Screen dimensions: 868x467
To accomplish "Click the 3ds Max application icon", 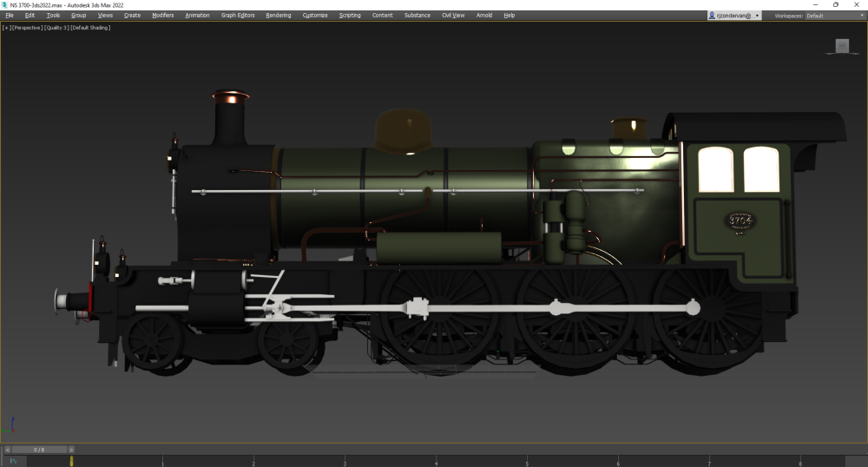I will tap(4, 4).
